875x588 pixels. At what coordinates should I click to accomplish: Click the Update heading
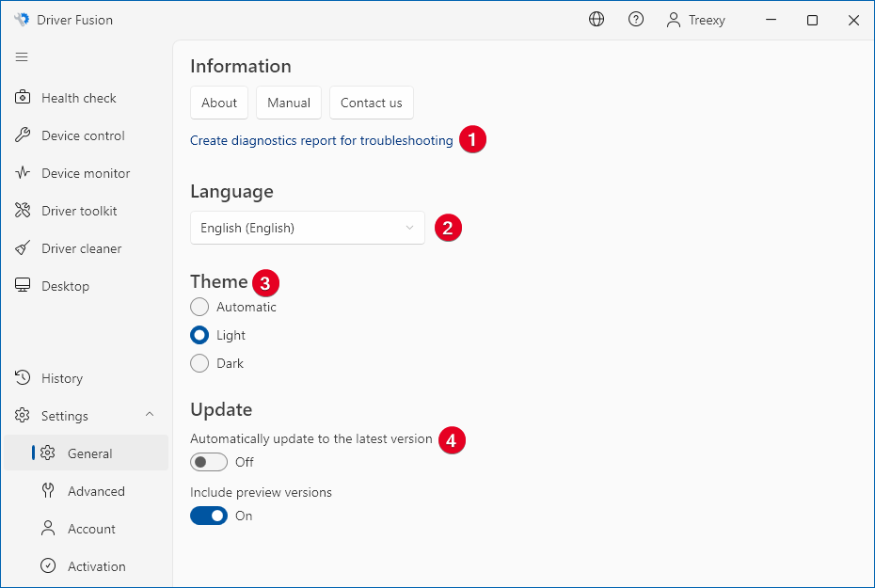pyautogui.click(x=221, y=409)
